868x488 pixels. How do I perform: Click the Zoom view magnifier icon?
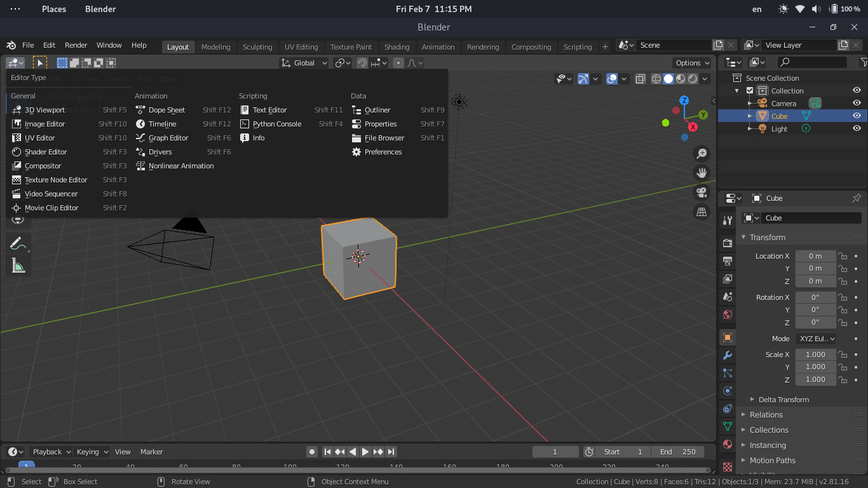coord(702,154)
